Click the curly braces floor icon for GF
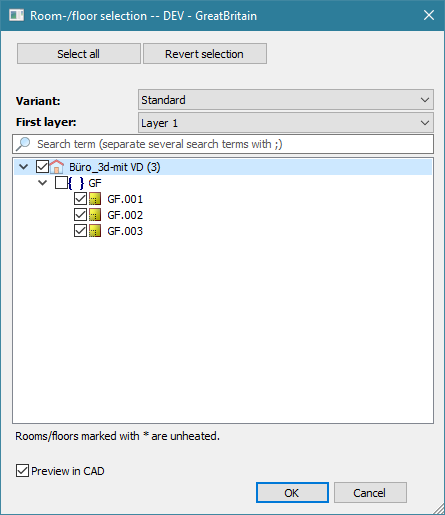Screen dimensions: 445x515 76,183
